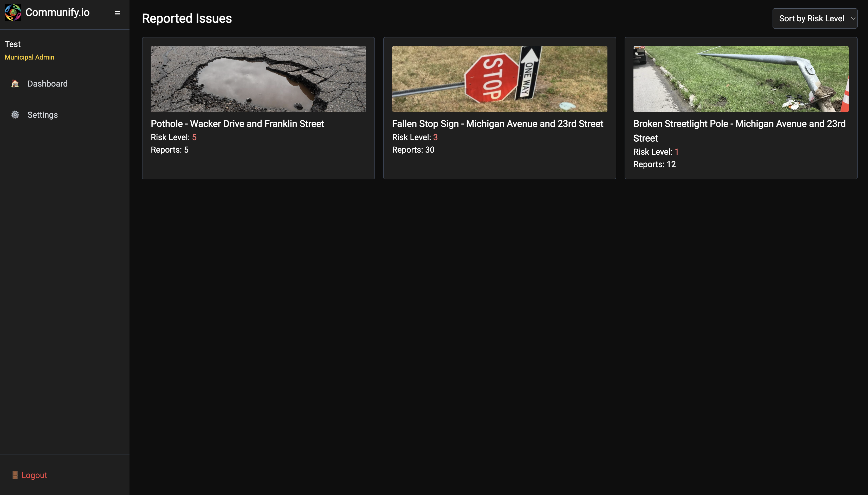Click the Communify.io colorful logo icon
This screenshot has width=868, height=495.
point(13,12)
